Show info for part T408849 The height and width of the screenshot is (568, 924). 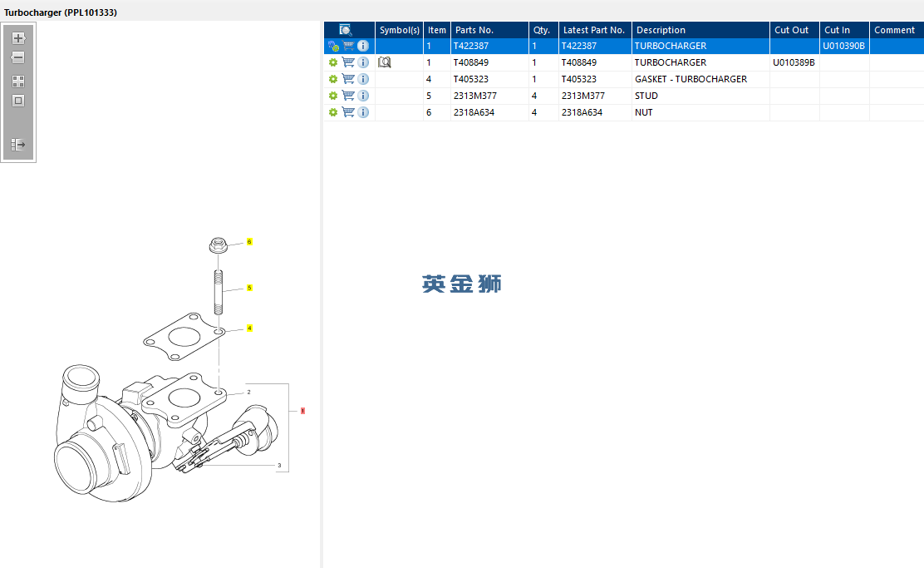(363, 62)
